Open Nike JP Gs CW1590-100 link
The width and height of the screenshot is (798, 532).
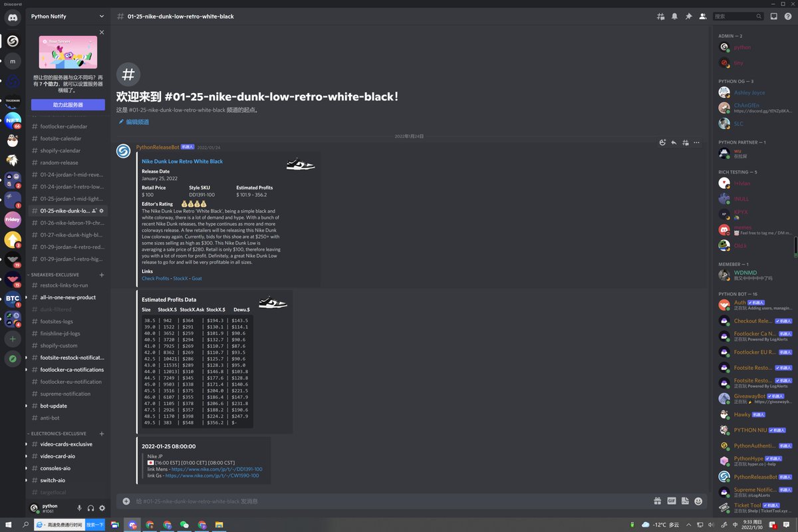pos(212,475)
